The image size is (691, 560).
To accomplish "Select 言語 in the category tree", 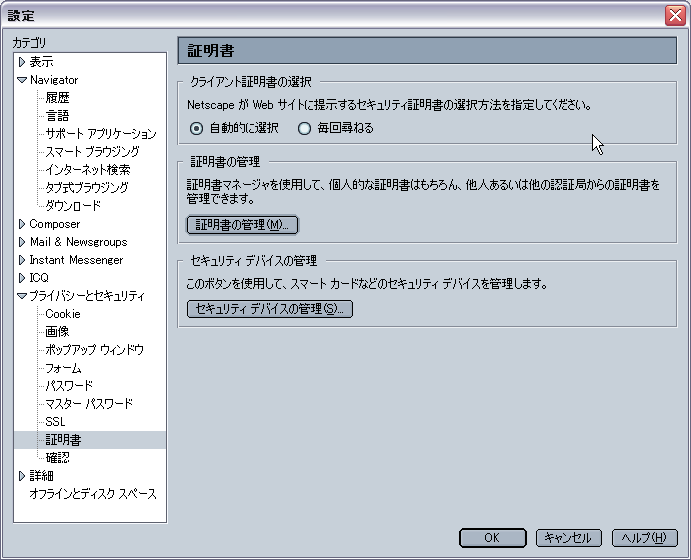I will [57, 116].
